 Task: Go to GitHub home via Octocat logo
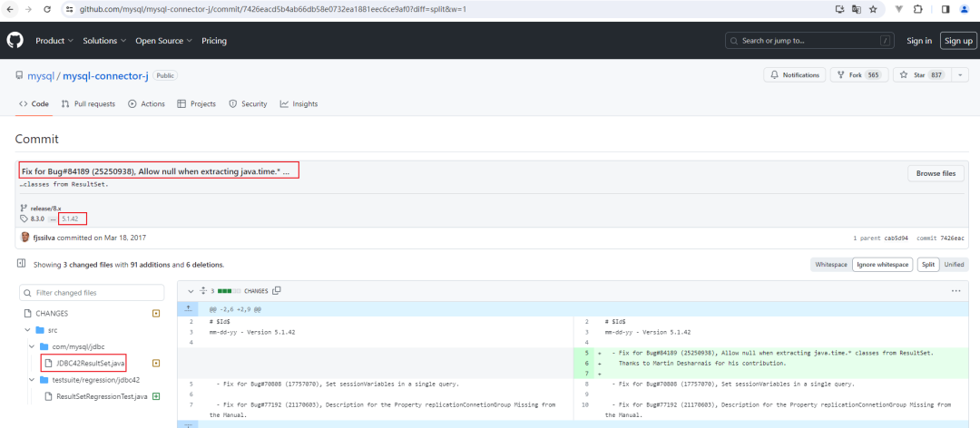point(15,41)
